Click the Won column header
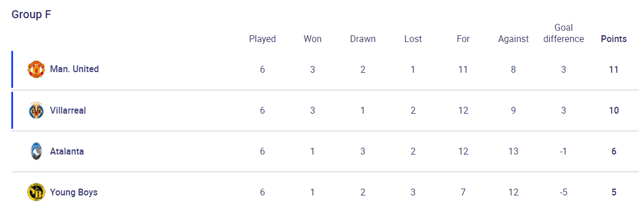 313,39
